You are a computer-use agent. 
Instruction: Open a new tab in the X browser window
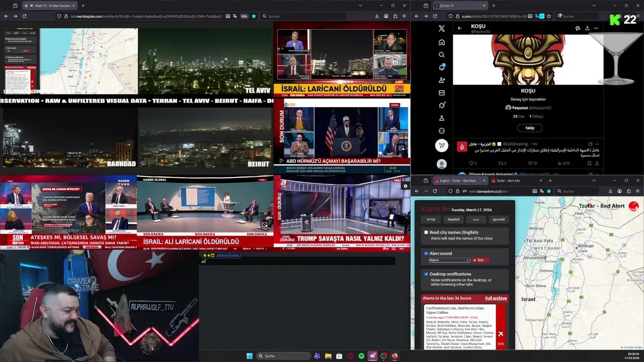(x=493, y=6)
